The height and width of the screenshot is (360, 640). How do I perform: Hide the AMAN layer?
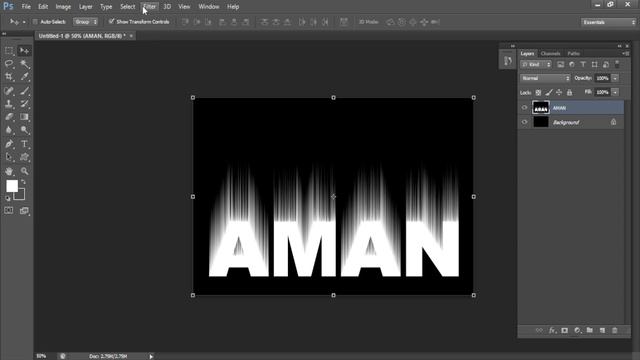click(524, 108)
